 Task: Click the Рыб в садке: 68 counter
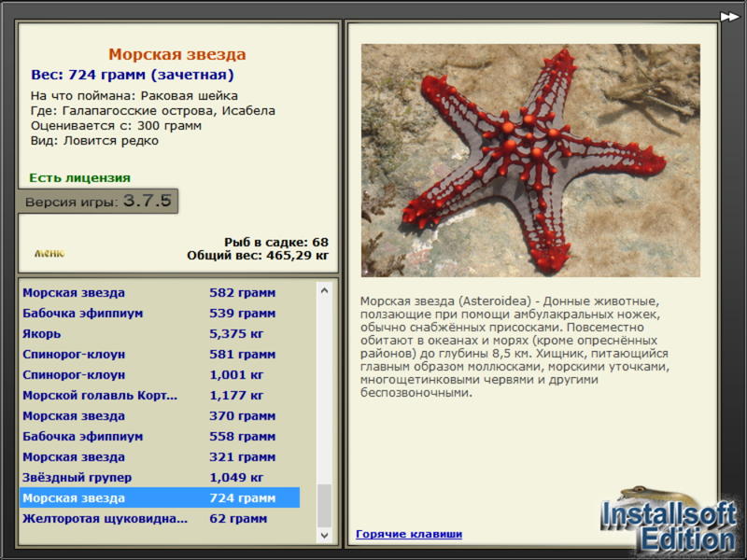pyautogui.click(x=276, y=242)
